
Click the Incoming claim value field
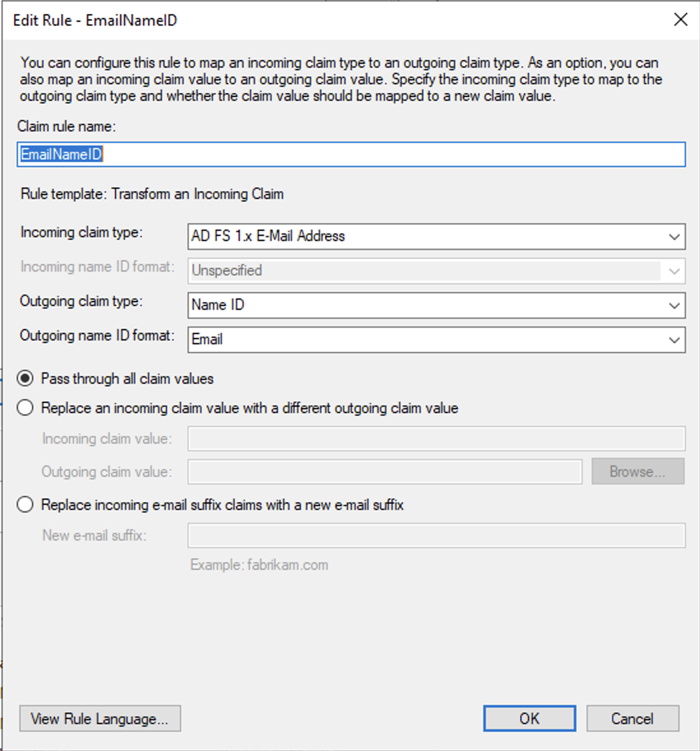click(x=436, y=439)
